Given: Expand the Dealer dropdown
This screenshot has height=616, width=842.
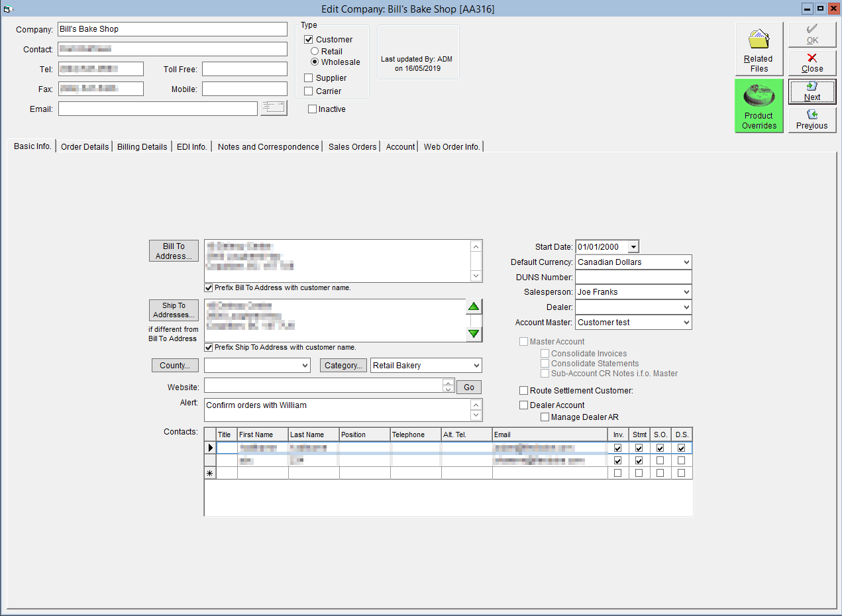Looking at the screenshot, I should click(x=685, y=307).
